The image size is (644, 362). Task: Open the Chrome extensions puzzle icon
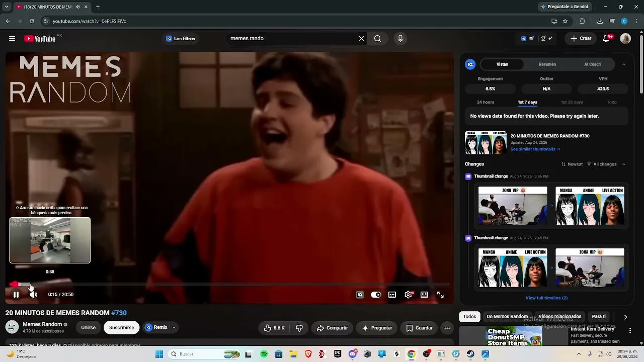pyautogui.click(x=582, y=21)
